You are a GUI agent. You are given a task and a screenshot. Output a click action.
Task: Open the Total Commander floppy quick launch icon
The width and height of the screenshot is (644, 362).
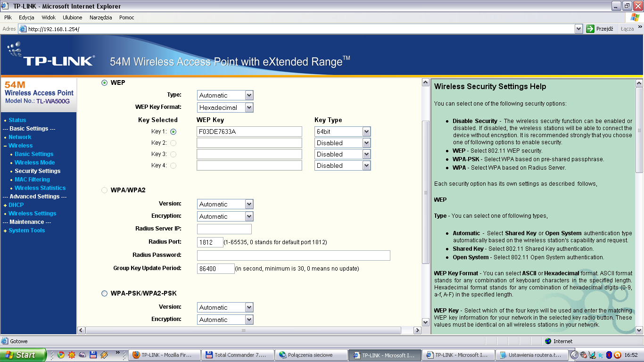pyautogui.click(x=93, y=355)
